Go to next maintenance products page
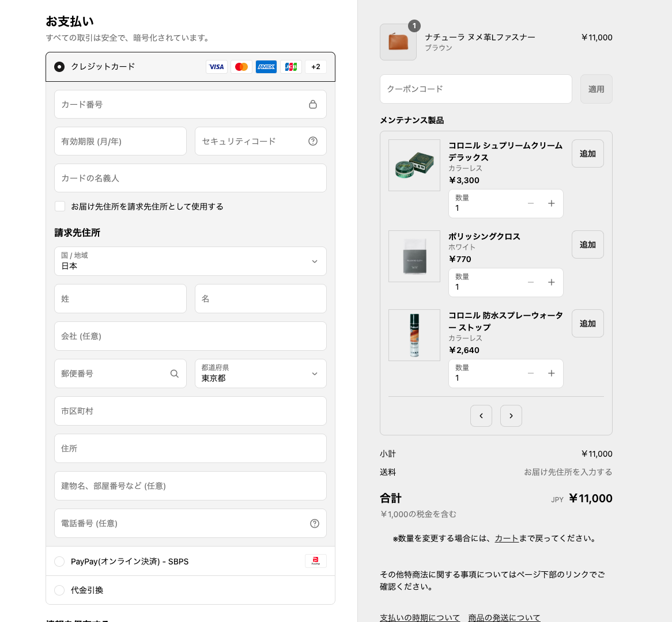The height and width of the screenshot is (622, 672). pyautogui.click(x=511, y=416)
